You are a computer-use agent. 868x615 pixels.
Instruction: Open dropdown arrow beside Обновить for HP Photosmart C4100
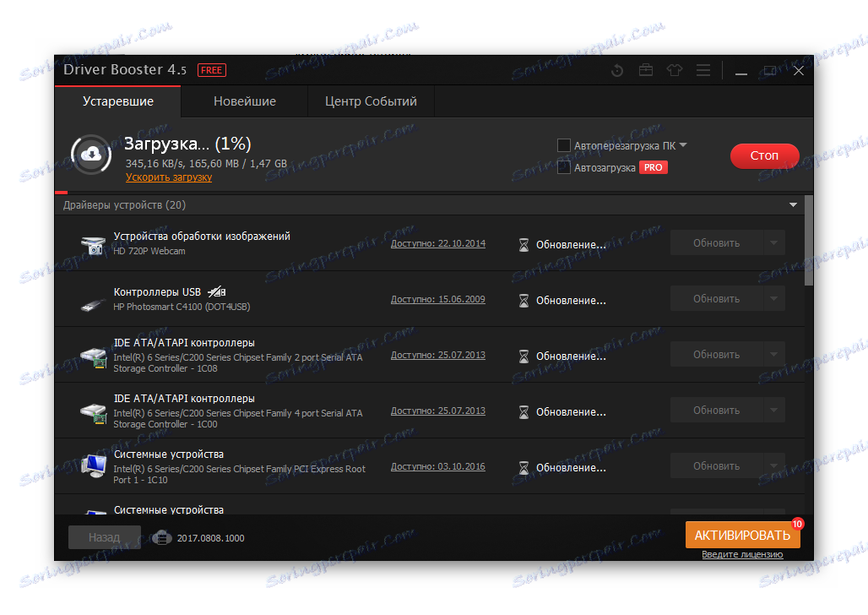774,299
